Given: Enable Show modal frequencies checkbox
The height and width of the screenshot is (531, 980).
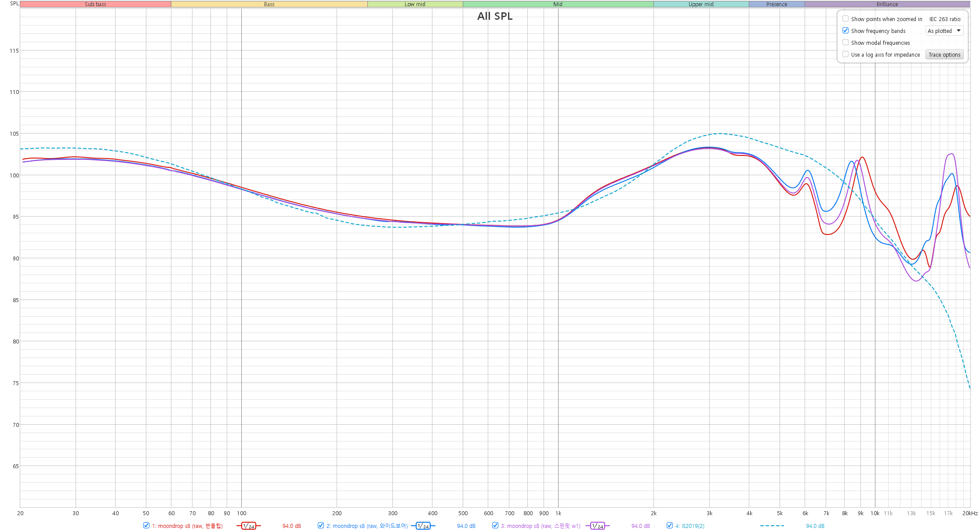Looking at the screenshot, I should pyautogui.click(x=846, y=43).
